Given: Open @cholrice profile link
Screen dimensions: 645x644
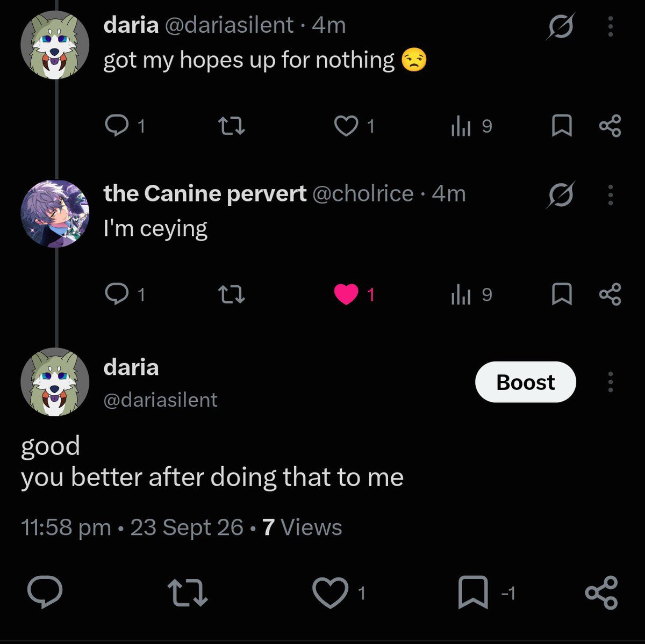Looking at the screenshot, I should click(x=363, y=194).
